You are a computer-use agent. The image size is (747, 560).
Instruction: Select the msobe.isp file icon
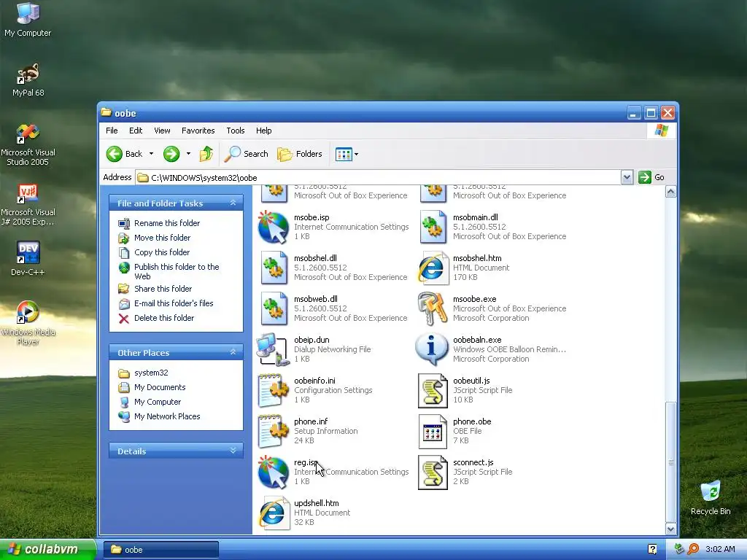coord(274,227)
